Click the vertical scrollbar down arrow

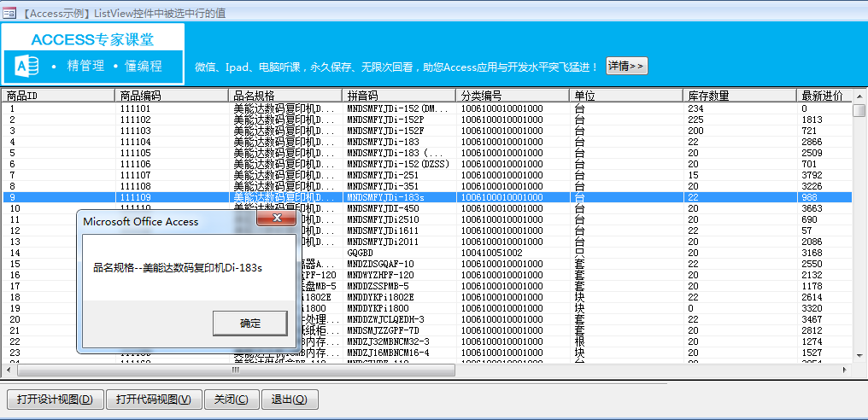(x=859, y=355)
